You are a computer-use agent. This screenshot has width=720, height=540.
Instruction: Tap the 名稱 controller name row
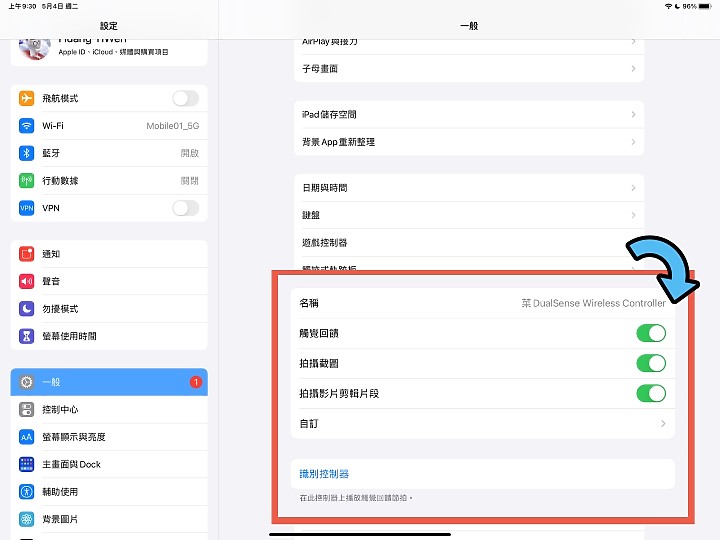[483, 303]
